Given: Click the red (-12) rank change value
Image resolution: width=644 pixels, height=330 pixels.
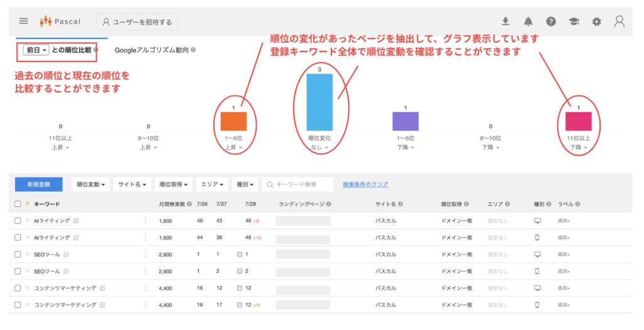Looking at the screenshot, I should [257, 238].
